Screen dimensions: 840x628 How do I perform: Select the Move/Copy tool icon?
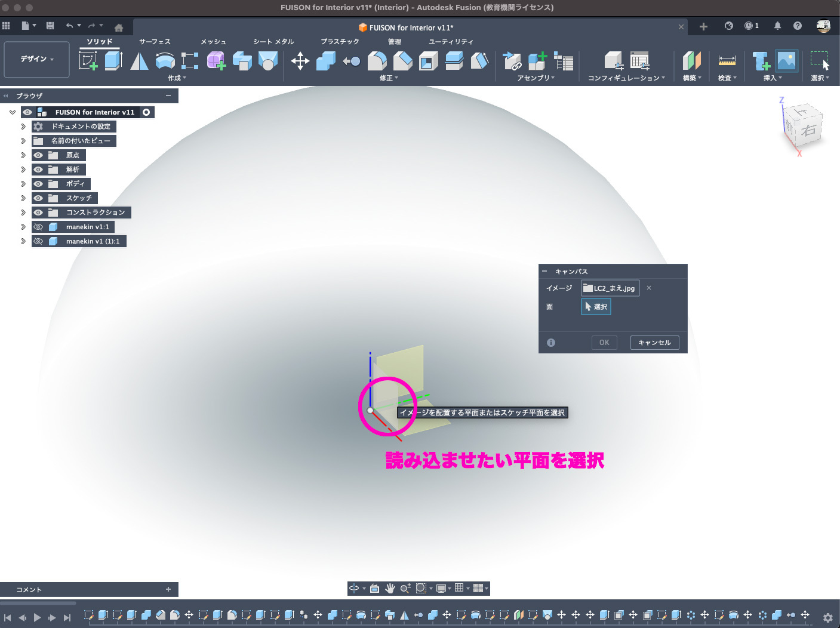[300, 61]
